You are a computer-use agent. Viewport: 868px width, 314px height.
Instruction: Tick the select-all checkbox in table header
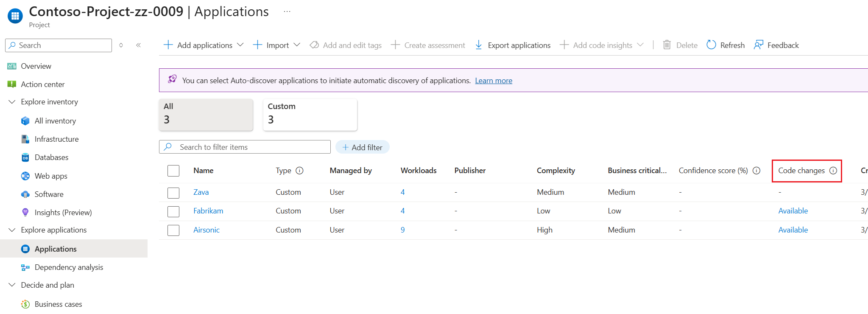click(173, 171)
